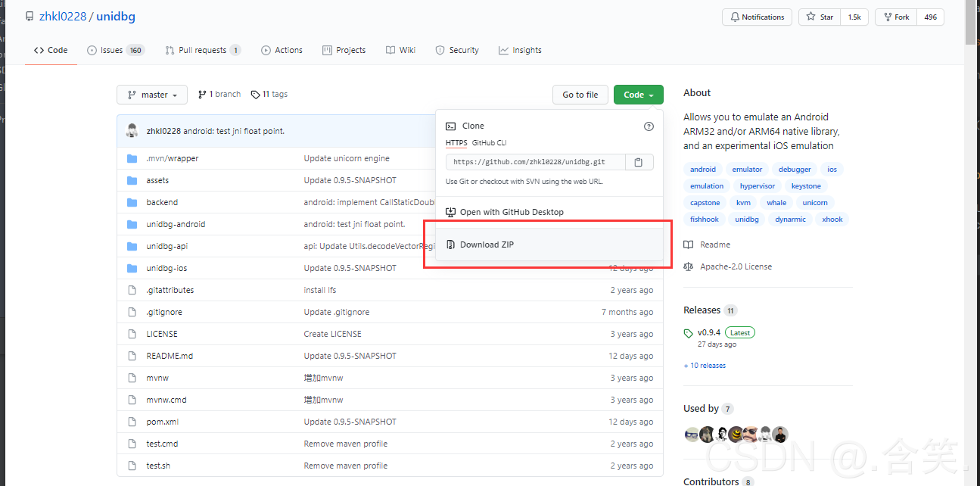View the + 10 releases link
The width and height of the screenshot is (980, 486).
point(705,366)
